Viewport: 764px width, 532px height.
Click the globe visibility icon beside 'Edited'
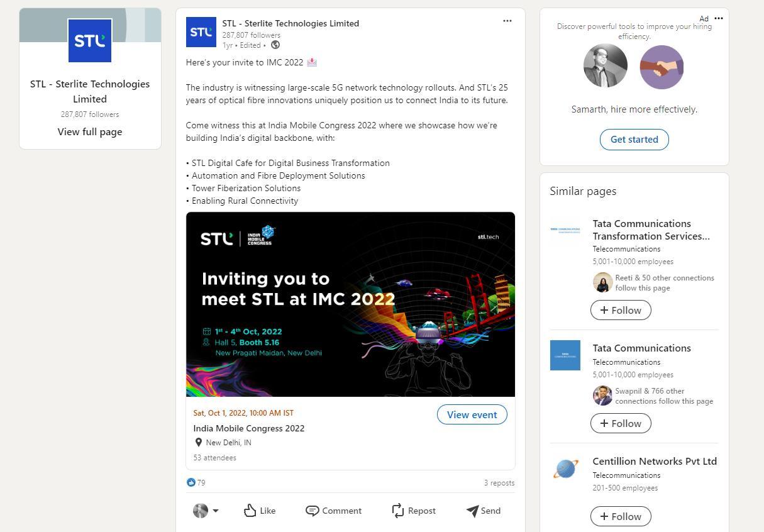tap(275, 45)
